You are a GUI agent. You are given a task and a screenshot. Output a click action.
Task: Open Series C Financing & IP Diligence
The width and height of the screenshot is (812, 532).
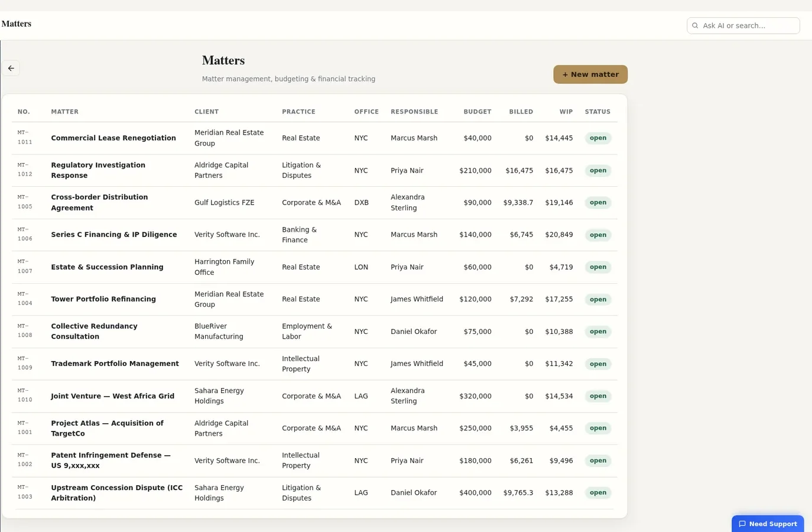coord(114,235)
